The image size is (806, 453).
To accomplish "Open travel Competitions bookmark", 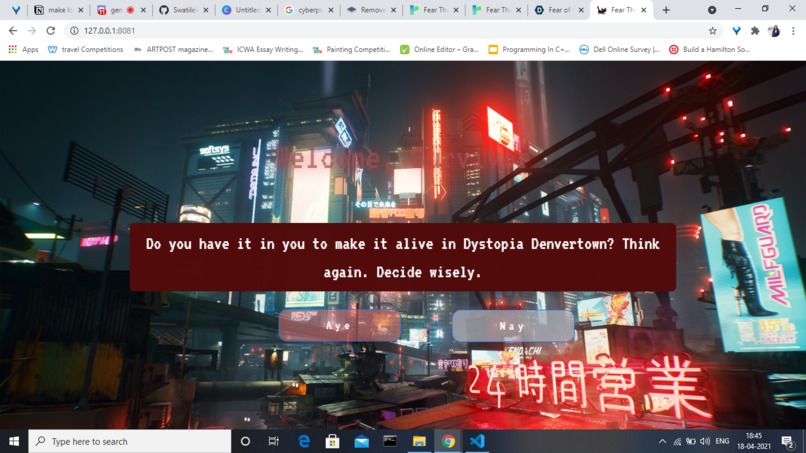I will pyautogui.click(x=85, y=49).
